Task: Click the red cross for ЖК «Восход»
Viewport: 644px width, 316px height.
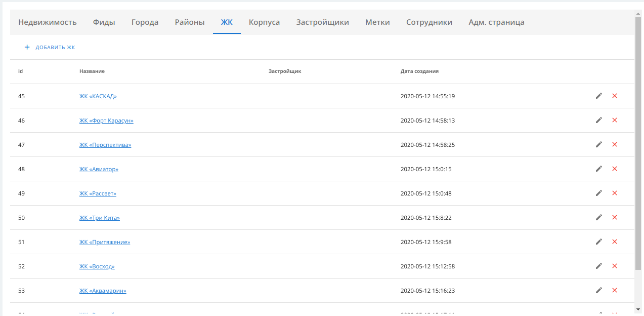Action: [615, 266]
